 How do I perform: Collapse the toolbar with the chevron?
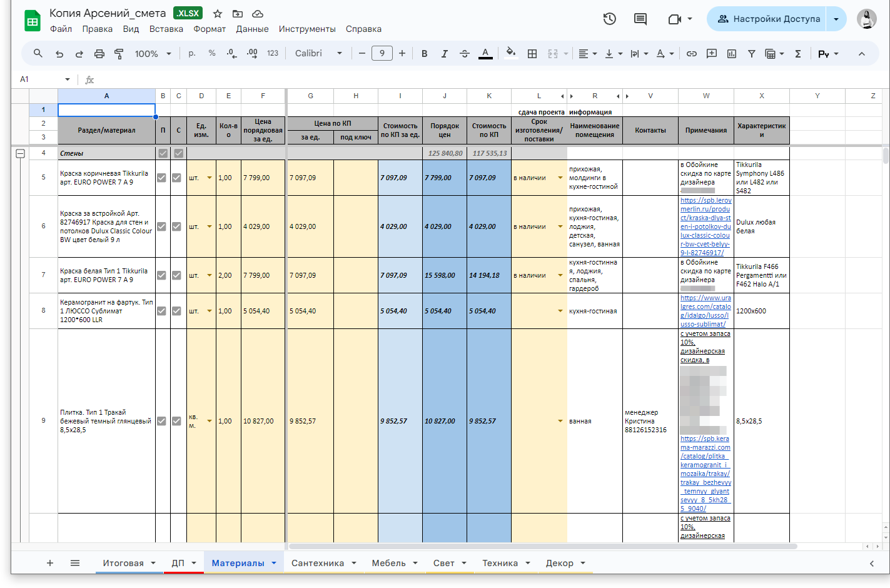(862, 54)
